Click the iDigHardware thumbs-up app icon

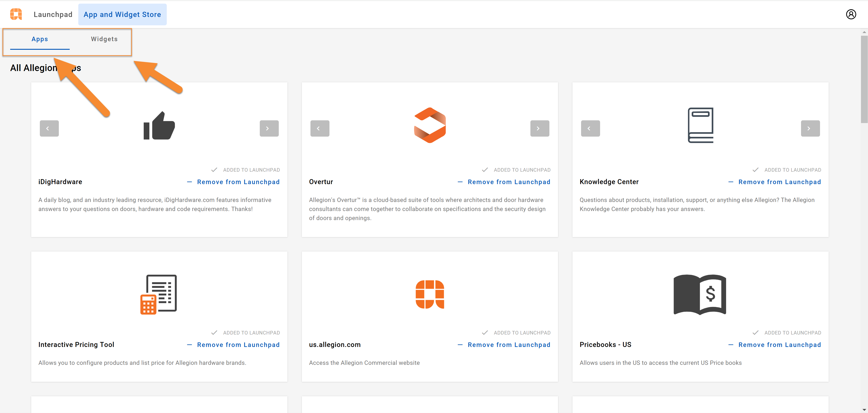pos(159,125)
